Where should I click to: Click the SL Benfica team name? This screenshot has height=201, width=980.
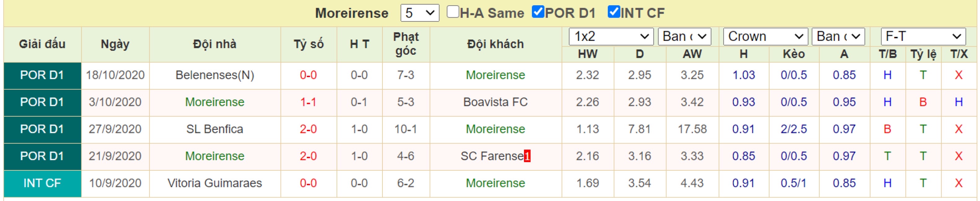point(215,129)
